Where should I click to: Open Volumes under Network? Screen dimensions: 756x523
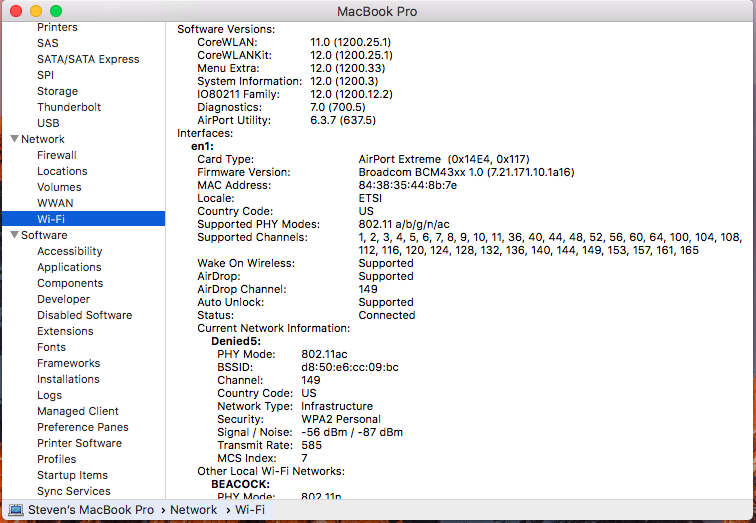coord(59,187)
